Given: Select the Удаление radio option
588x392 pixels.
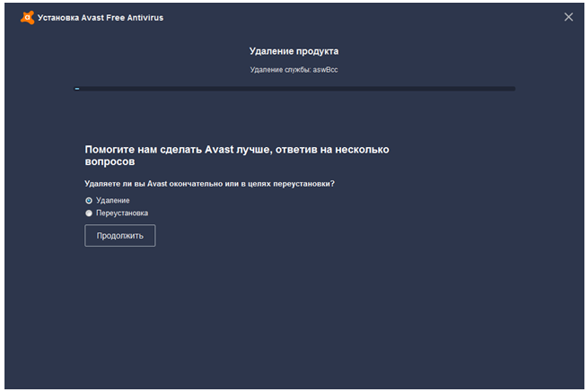Looking at the screenshot, I should pyautogui.click(x=89, y=201).
